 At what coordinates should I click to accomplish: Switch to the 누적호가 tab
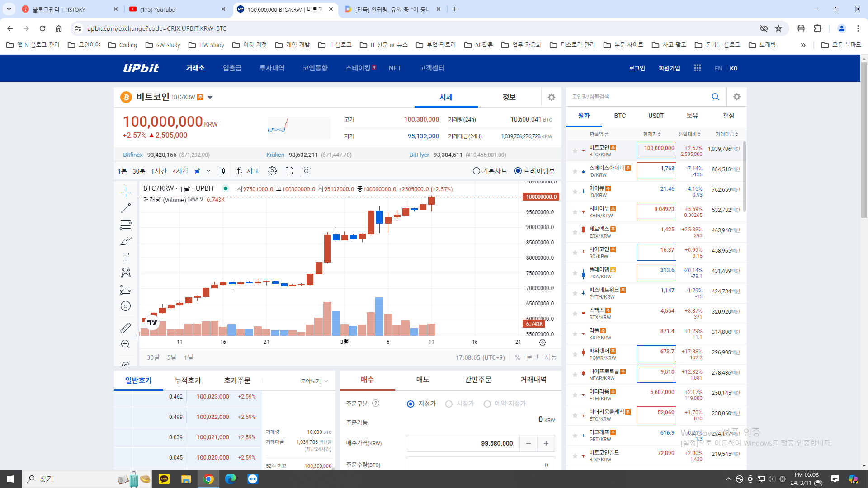(x=188, y=380)
